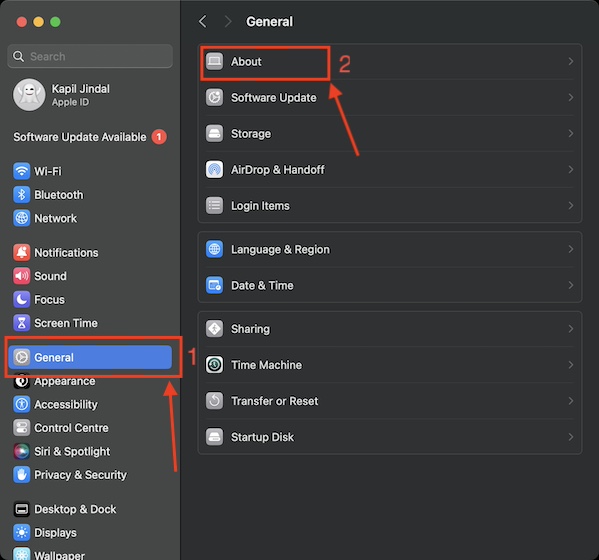Select the Displays sidebar label

pyautogui.click(x=55, y=532)
